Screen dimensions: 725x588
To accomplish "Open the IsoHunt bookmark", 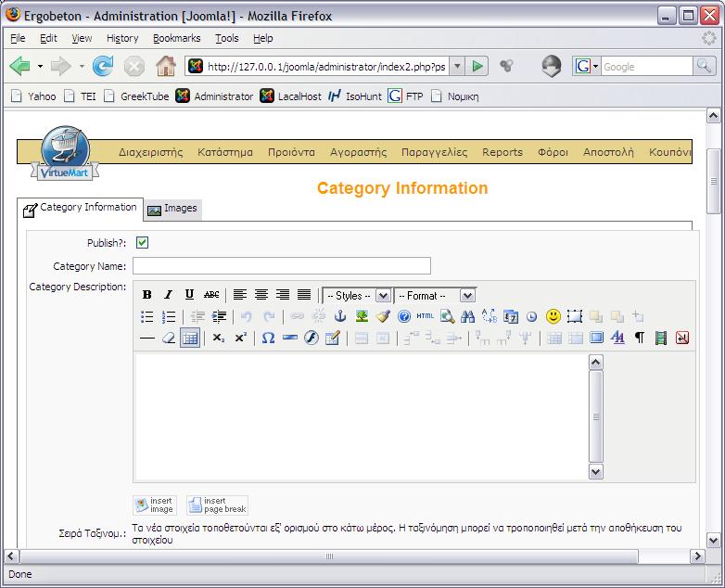I will [355, 96].
